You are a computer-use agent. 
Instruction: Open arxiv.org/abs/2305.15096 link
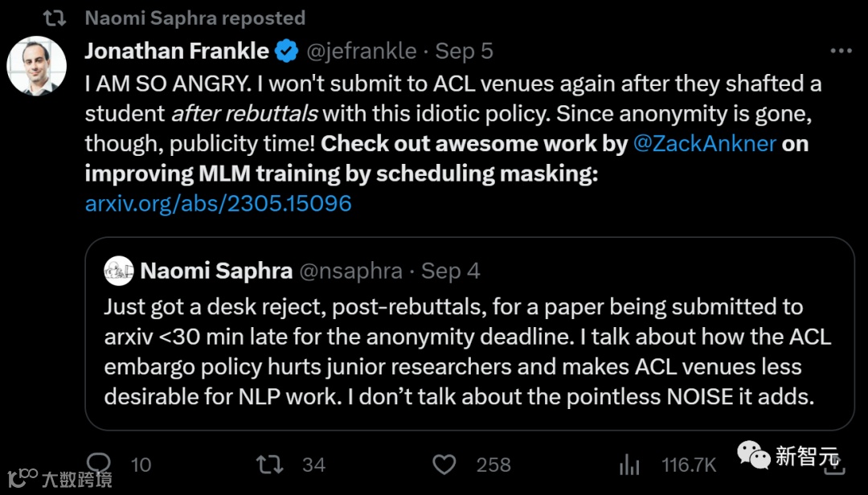click(x=218, y=202)
